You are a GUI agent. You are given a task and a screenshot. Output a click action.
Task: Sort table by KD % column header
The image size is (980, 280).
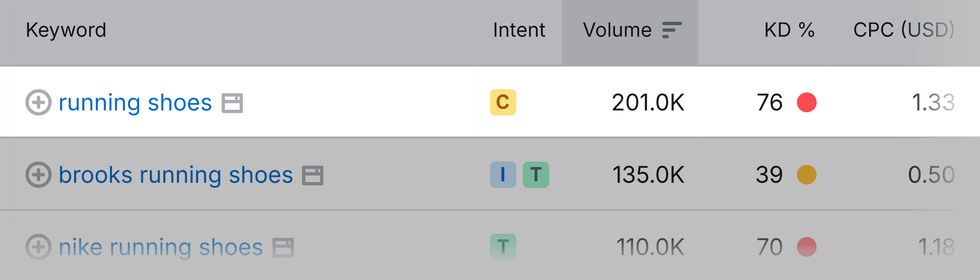pos(789,30)
